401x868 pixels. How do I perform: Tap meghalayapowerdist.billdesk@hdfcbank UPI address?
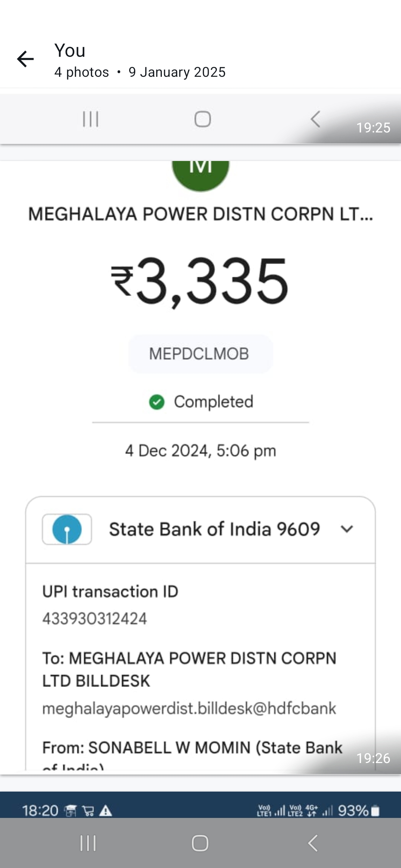click(189, 708)
